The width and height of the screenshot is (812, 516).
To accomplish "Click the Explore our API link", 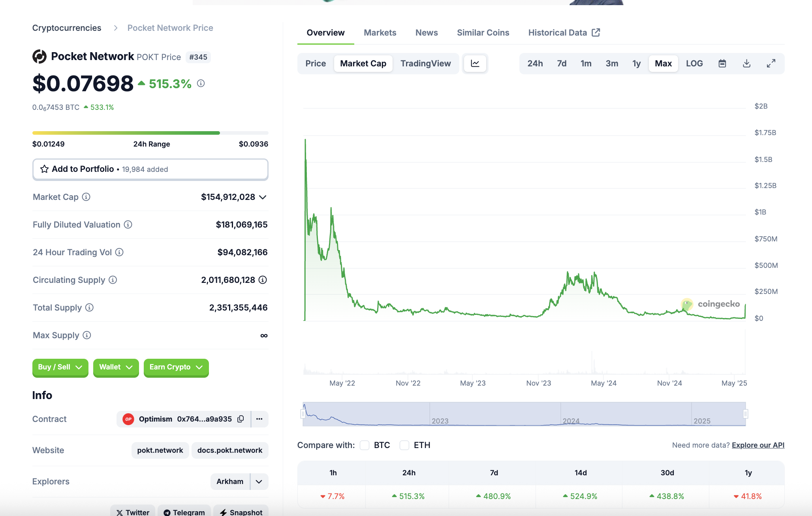I will 757,445.
